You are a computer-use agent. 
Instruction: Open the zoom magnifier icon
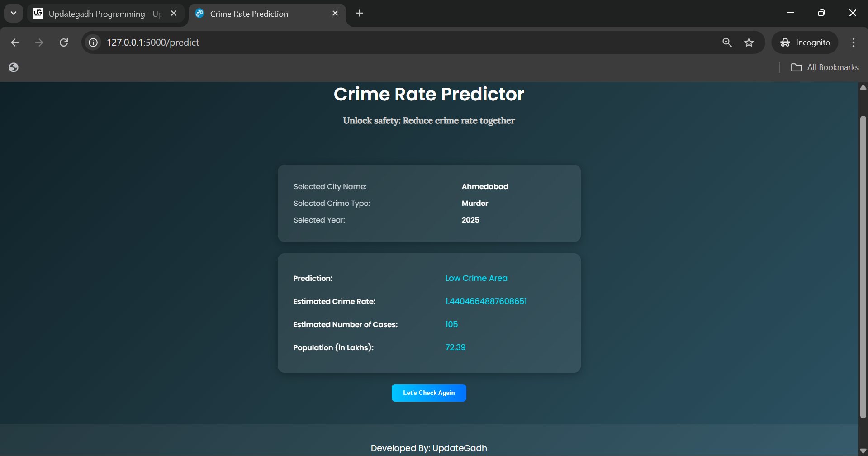(x=727, y=43)
